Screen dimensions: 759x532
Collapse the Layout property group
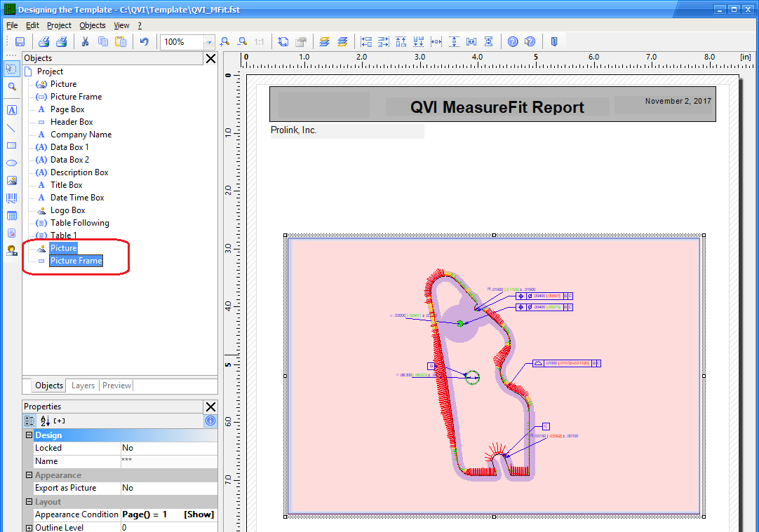(29, 502)
